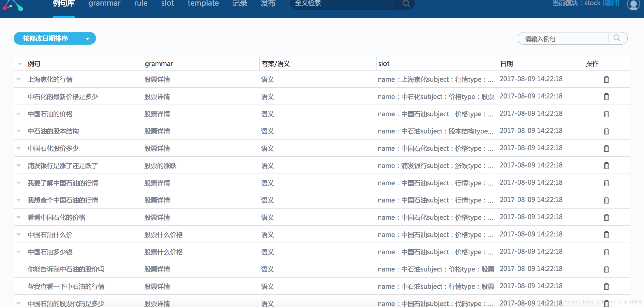The width and height of the screenshot is (644, 307).
Task: Delete the 看看中国石化的价格 row
Action: [606, 217]
